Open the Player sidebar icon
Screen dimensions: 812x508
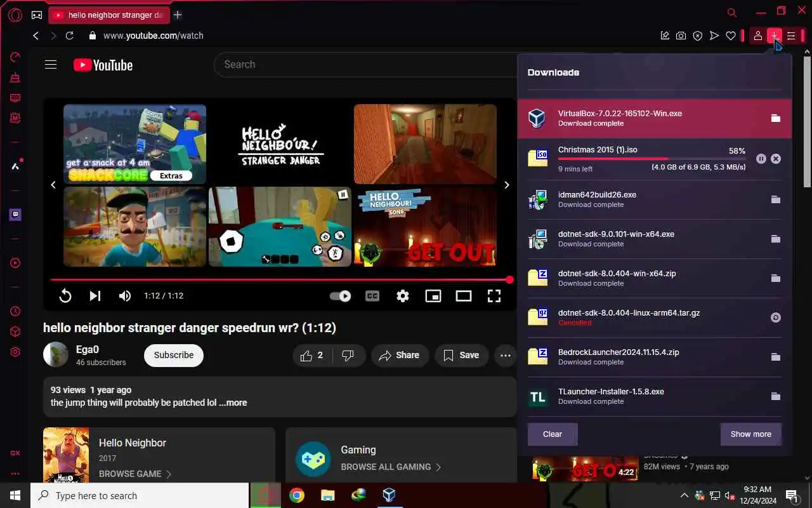15,263
